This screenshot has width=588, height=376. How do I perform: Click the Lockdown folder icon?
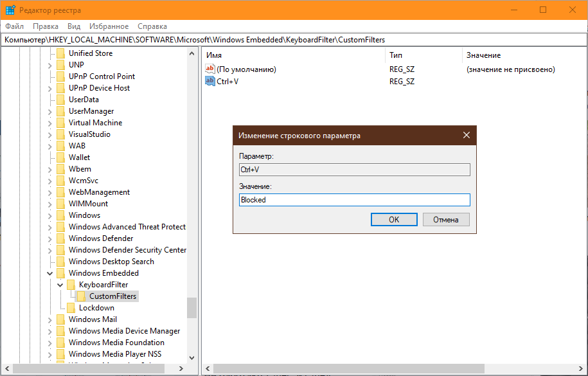[x=71, y=308]
